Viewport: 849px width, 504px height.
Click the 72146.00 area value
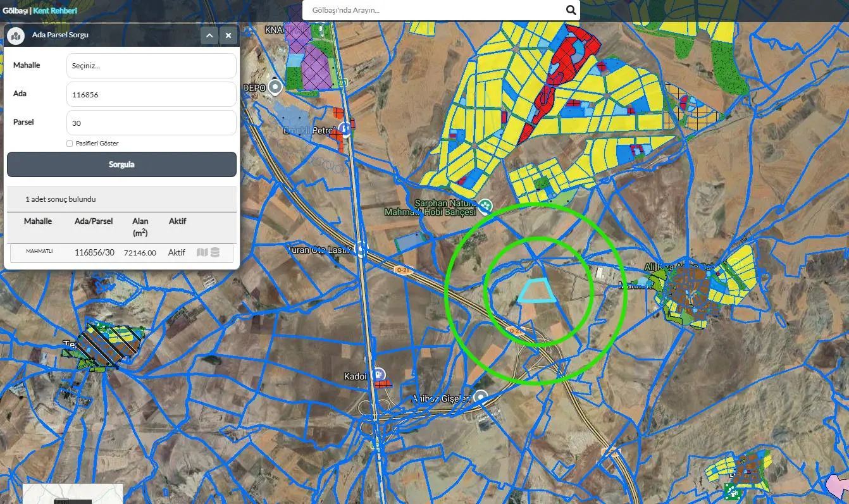[x=140, y=253]
